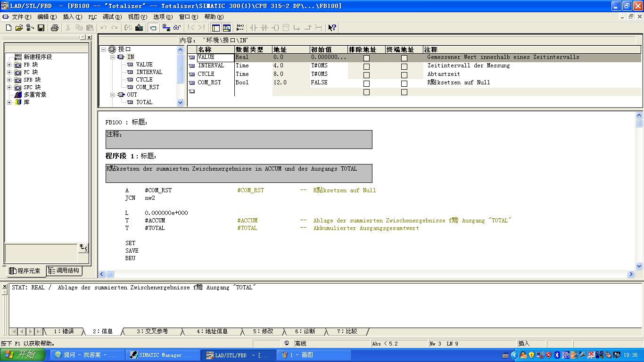Screen dimensions: 644x362
Task: Select the interface root node icon
Action: (112, 49)
